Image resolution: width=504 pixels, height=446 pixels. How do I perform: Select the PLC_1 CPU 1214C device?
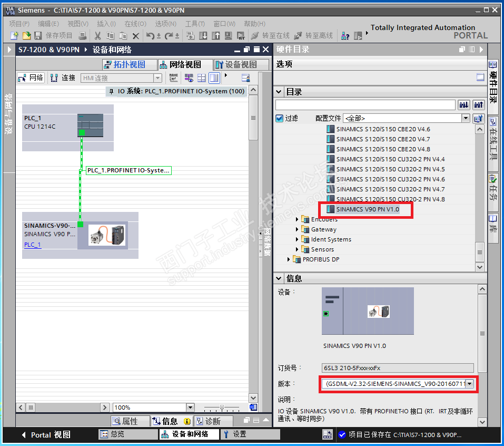67,128
